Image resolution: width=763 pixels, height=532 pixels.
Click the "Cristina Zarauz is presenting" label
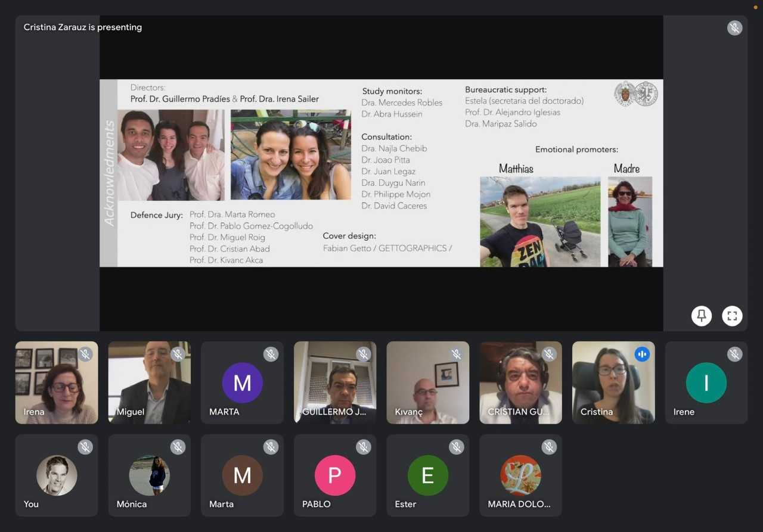click(83, 27)
